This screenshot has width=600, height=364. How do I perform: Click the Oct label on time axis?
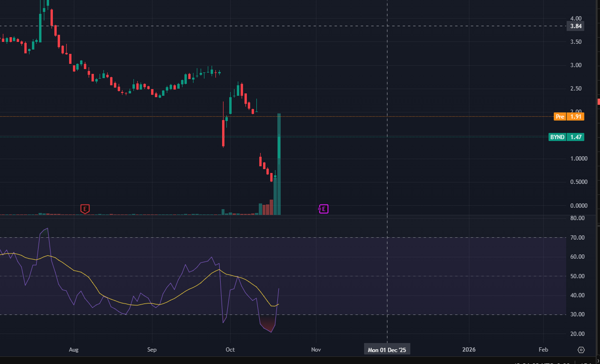(x=230, y=349)
